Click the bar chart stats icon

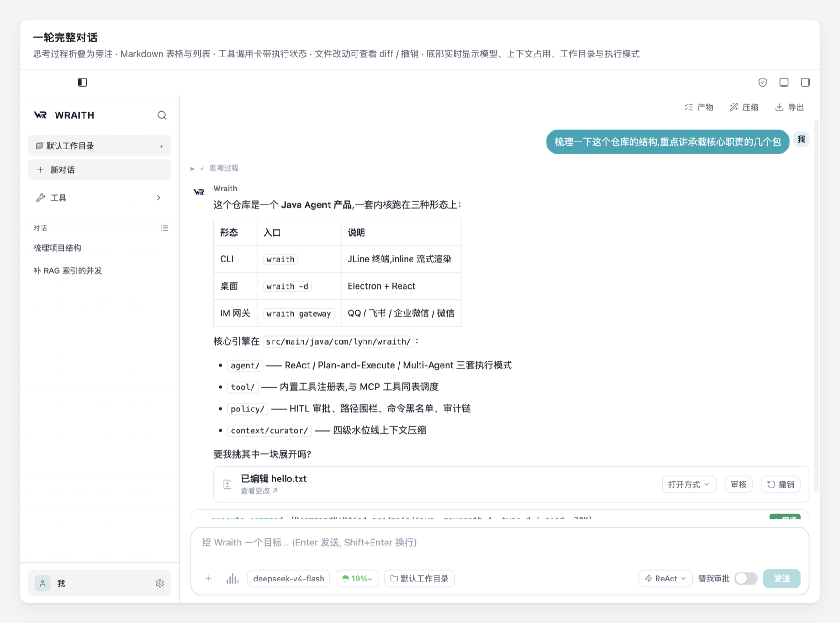(232, 579)
